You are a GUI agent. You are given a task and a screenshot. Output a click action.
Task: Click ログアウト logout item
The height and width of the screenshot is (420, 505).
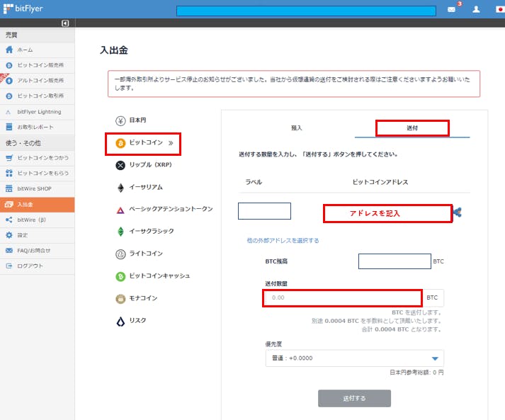tap(37, 266)
